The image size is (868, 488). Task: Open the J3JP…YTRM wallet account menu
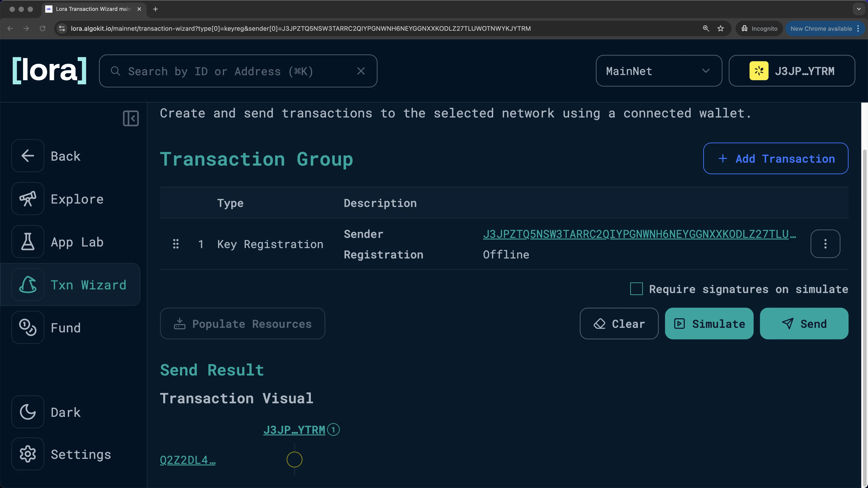(792, 71)
